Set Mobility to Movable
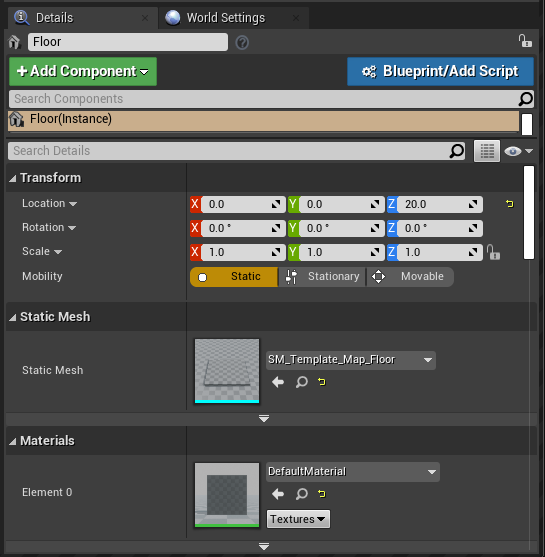The width and height of the screenshot is (545, 557). 410,277
